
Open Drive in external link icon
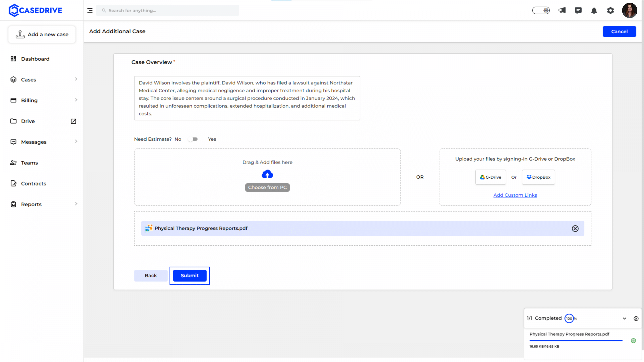click(73, 121)
